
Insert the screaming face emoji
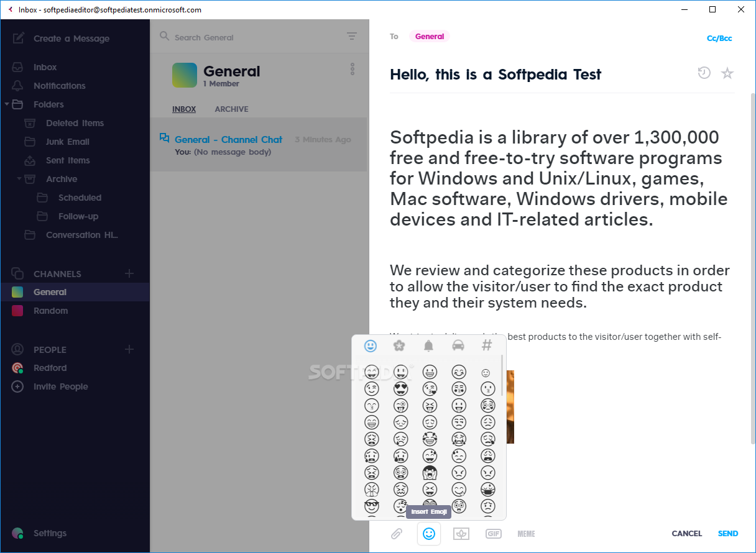[430, 473]
